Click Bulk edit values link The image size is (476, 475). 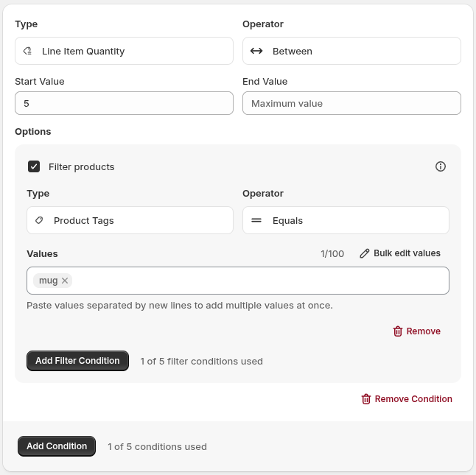click(400, 253)
